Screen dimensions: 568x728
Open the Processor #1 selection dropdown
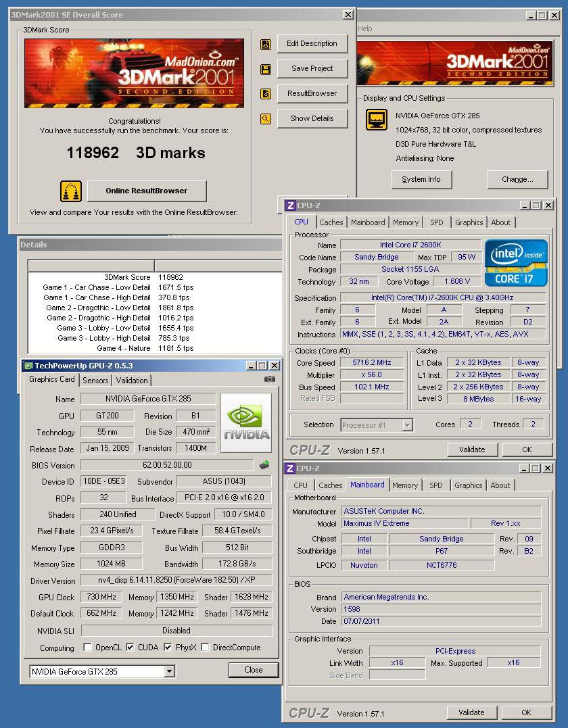[x=407, y=424]
